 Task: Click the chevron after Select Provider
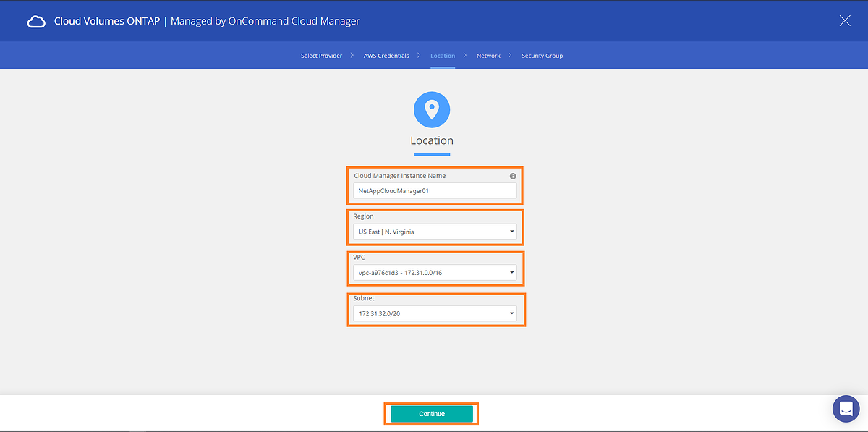352,55
